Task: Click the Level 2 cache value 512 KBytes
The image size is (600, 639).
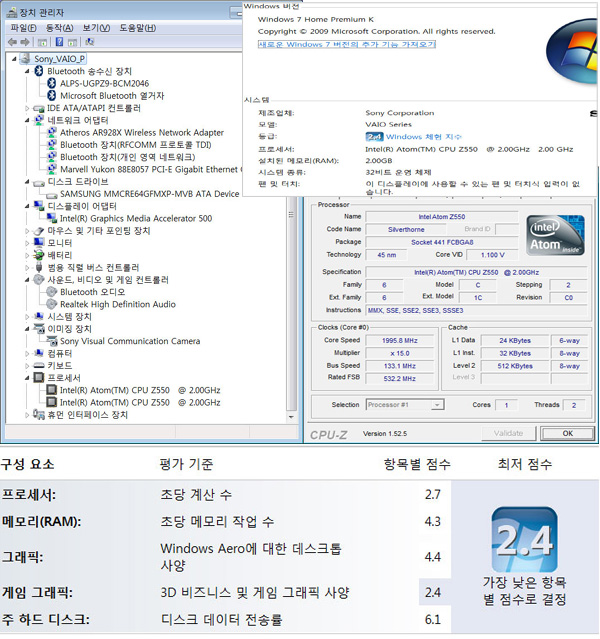Action: pyautogui.click(x=515, y=366)
